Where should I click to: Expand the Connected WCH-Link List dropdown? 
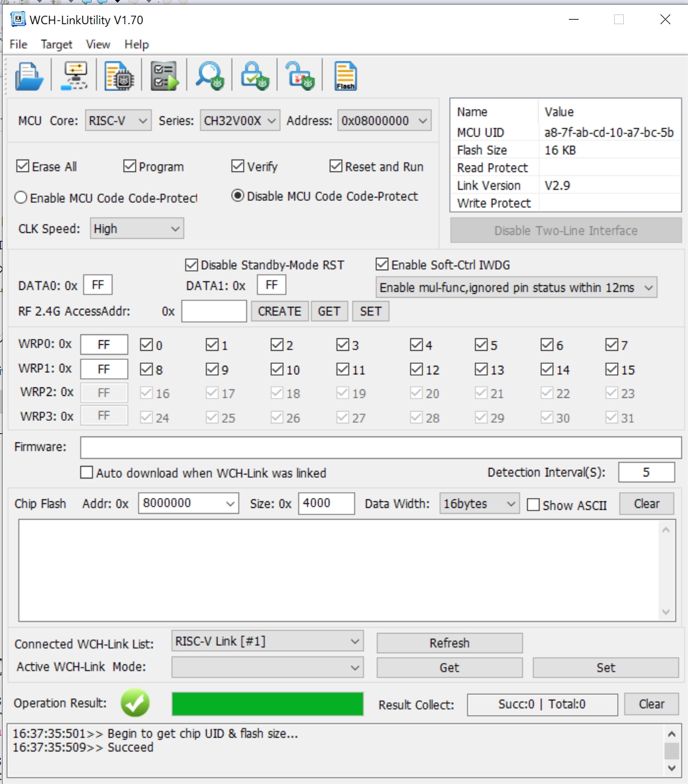coord(268,641)
